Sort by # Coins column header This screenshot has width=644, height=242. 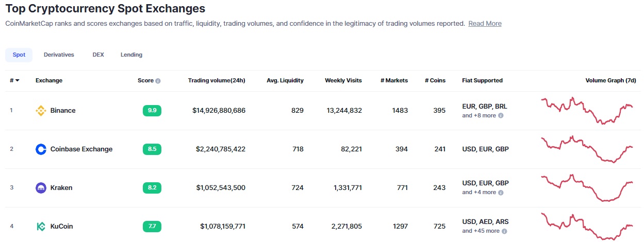pyautogui.click(x=435, y=80)
